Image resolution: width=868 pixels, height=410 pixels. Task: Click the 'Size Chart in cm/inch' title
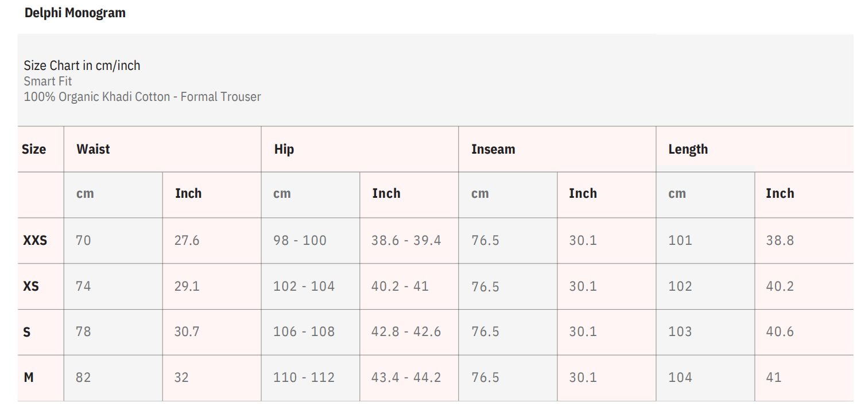[x=82, y=65]
